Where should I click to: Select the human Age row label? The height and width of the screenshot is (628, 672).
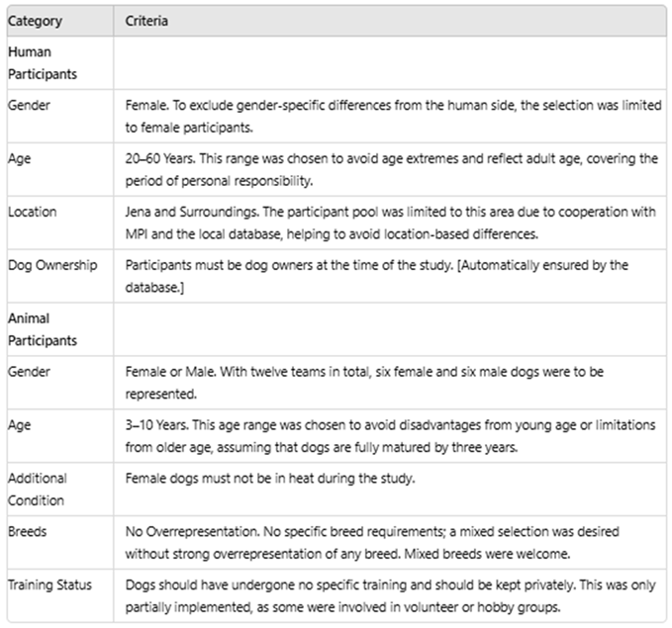click(20, 156)
